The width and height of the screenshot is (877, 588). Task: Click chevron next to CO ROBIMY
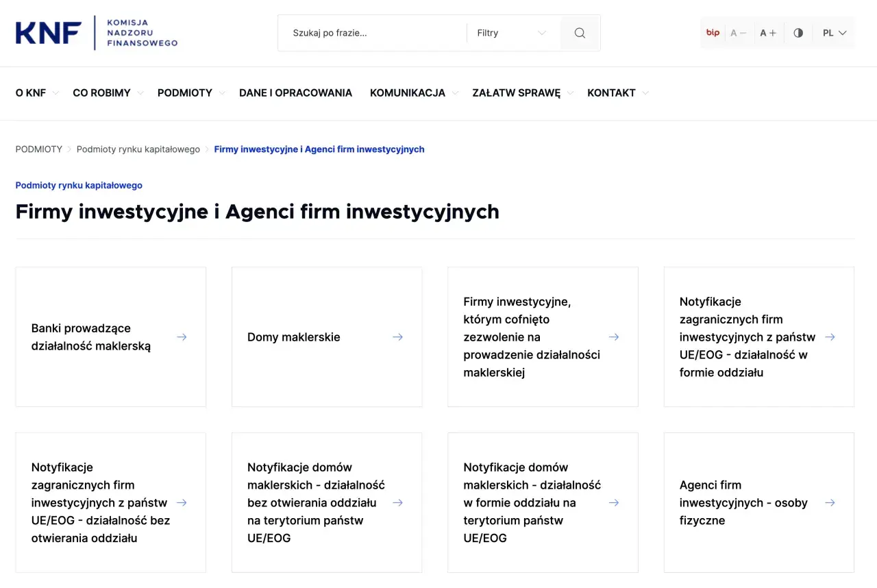(140, 93)
